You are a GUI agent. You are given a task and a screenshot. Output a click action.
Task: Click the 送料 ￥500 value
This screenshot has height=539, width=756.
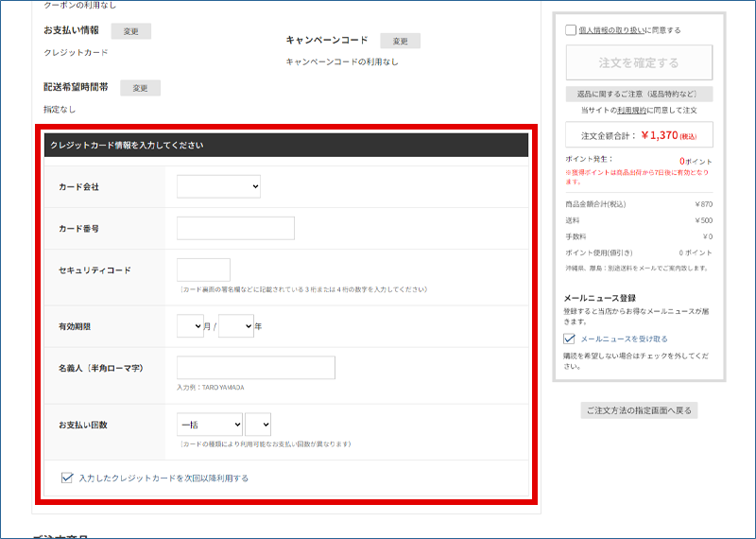pyautogui.click(x=703, y=220)
